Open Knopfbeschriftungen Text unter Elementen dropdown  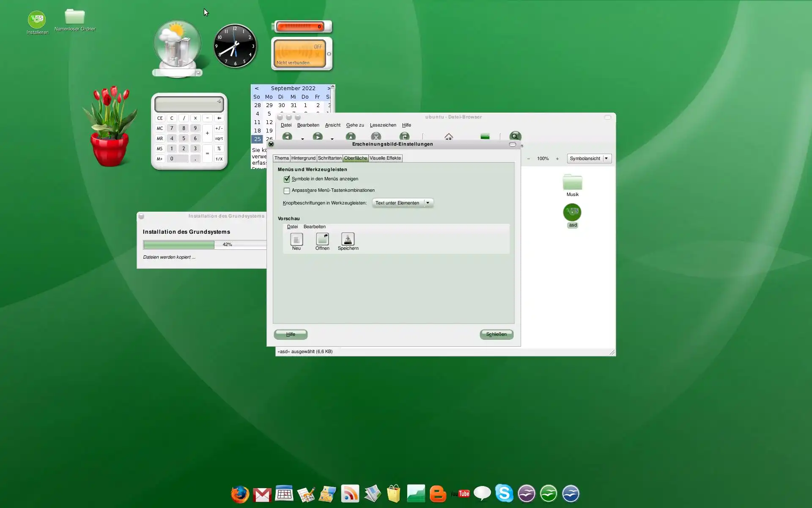pos(402,203)
